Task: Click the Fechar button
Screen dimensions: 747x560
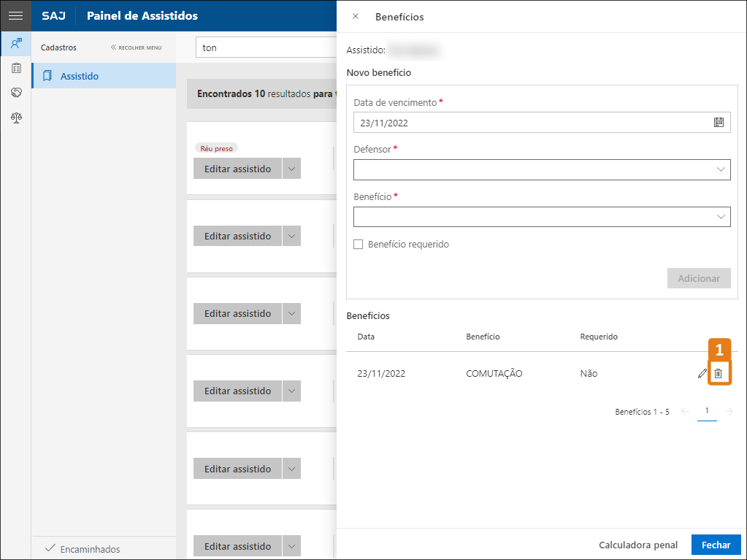Action: coord(716,545)
